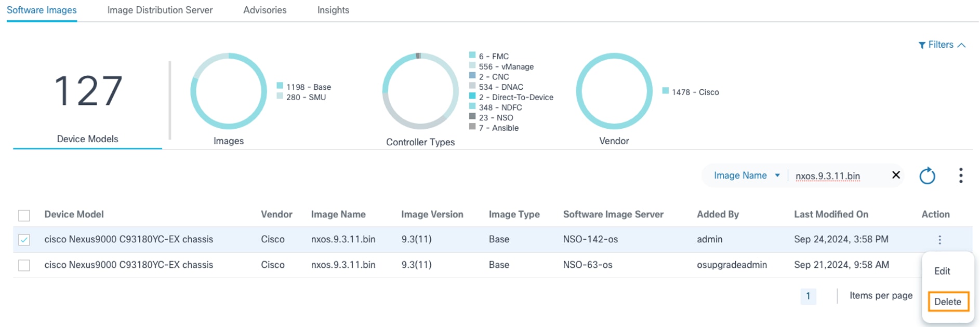
Task: Go to the Insights tab
Action: coord(333,10)
